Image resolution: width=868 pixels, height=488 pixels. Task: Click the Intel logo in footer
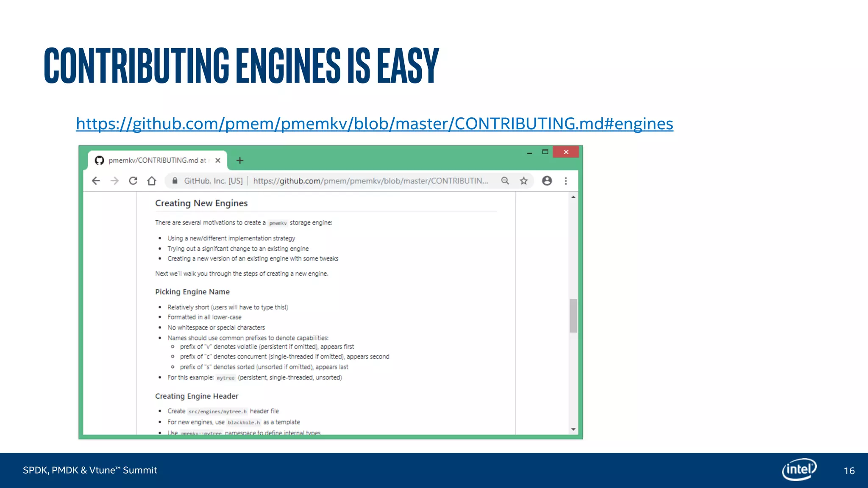point(799,469)
